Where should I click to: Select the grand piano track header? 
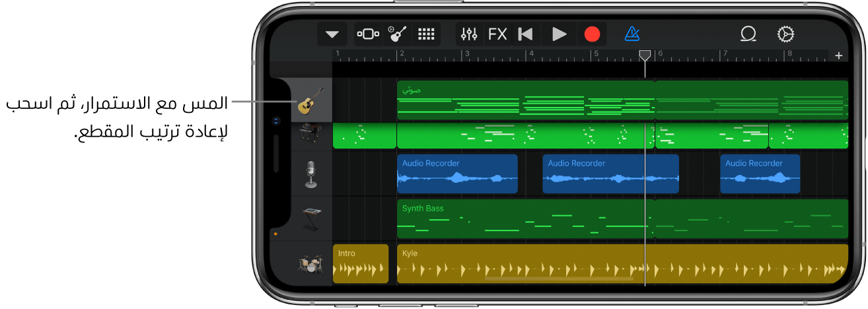click(311, 135)
